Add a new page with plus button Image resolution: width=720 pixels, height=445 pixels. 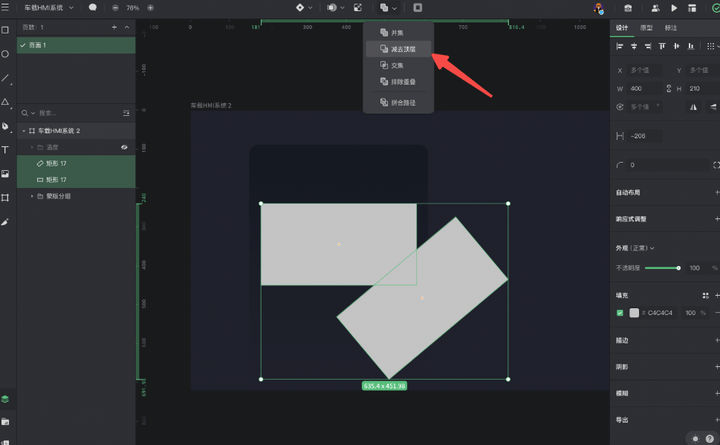coord(114,27)
